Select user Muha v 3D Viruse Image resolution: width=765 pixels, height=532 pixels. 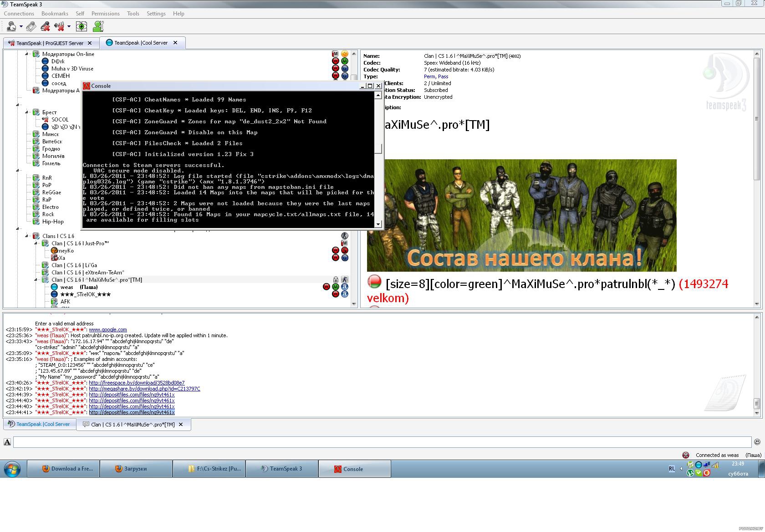pyautogui.click(x=72, y=69)
